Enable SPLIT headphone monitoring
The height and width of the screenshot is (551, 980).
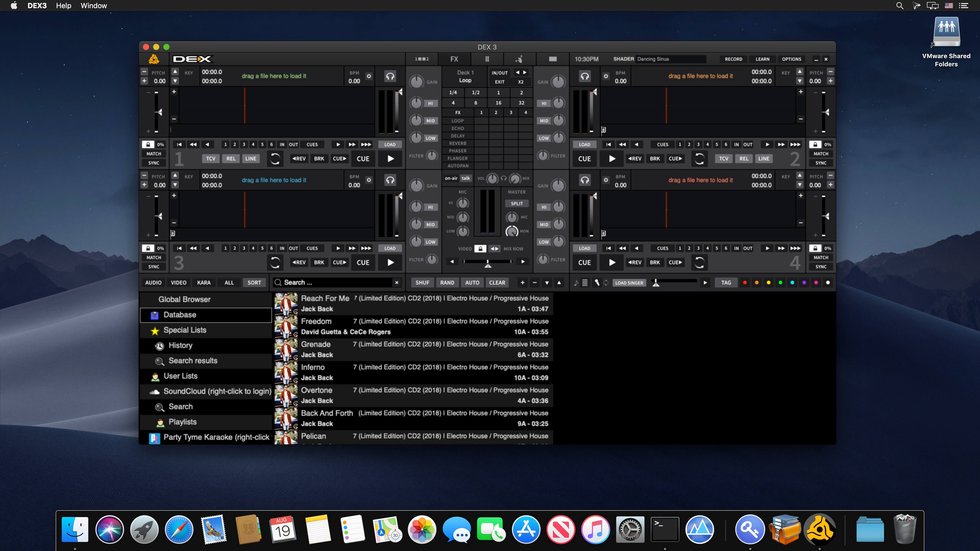click(516, 204)
